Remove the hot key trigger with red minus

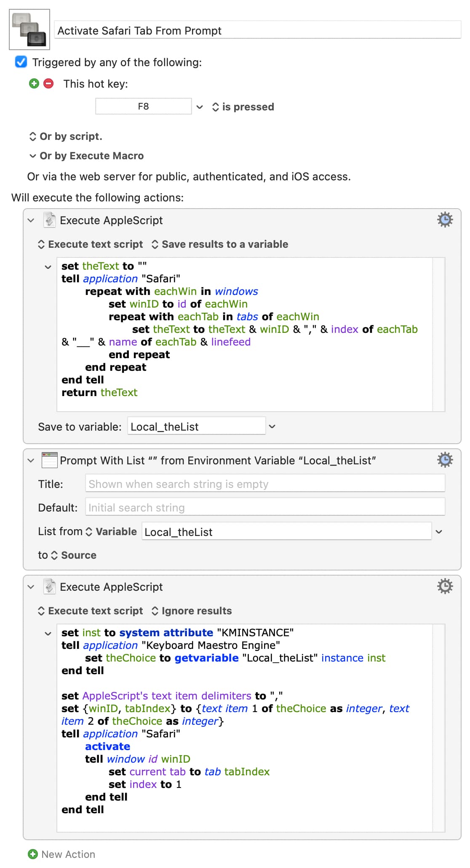49,83
